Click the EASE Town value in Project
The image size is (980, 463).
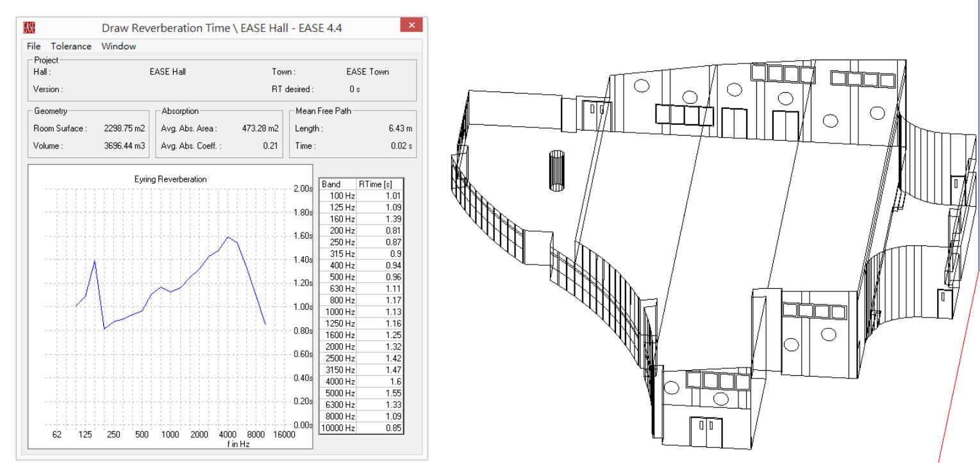coord(367,72)
